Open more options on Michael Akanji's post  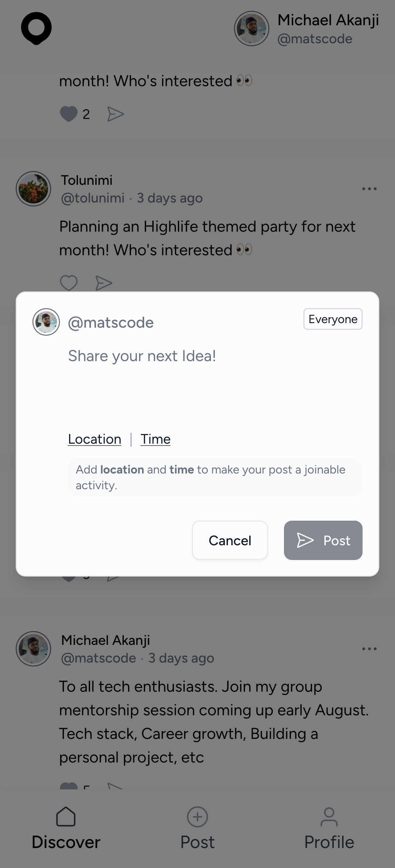[369, 649]
